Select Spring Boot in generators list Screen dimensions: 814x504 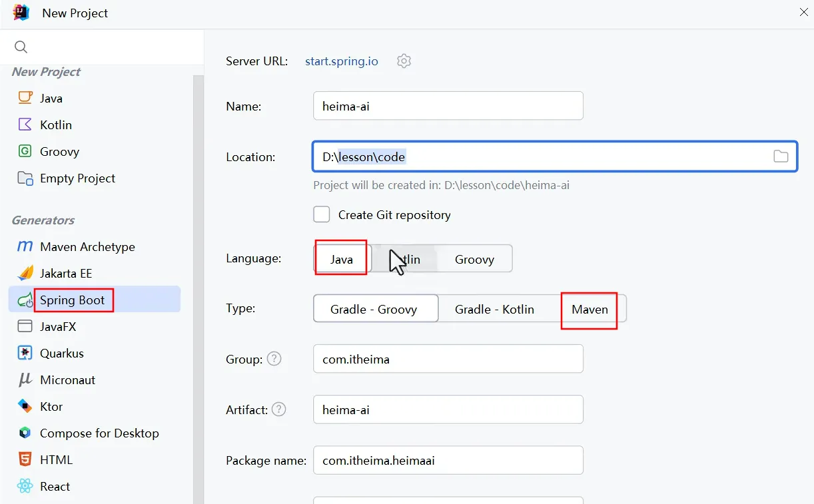click(x=72, y=300)
